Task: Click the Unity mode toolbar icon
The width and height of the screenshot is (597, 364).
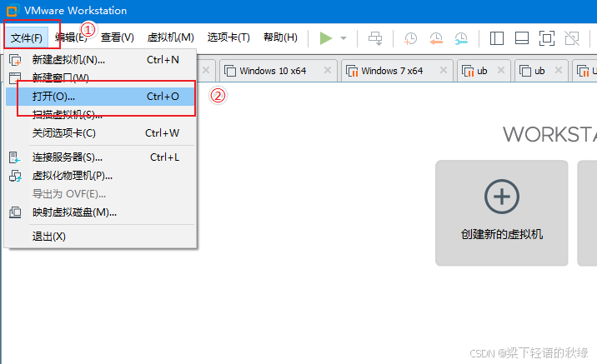Action: [572, 38]
